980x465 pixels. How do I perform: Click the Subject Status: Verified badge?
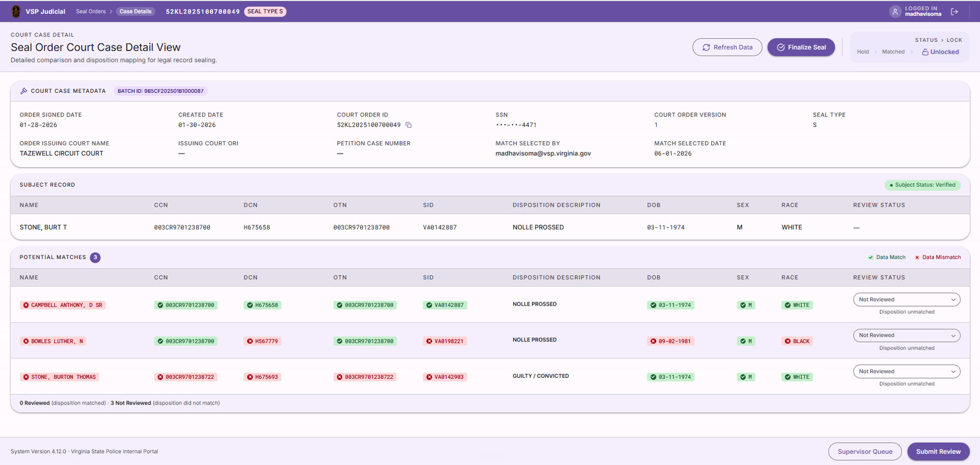(x=922, y=185)
